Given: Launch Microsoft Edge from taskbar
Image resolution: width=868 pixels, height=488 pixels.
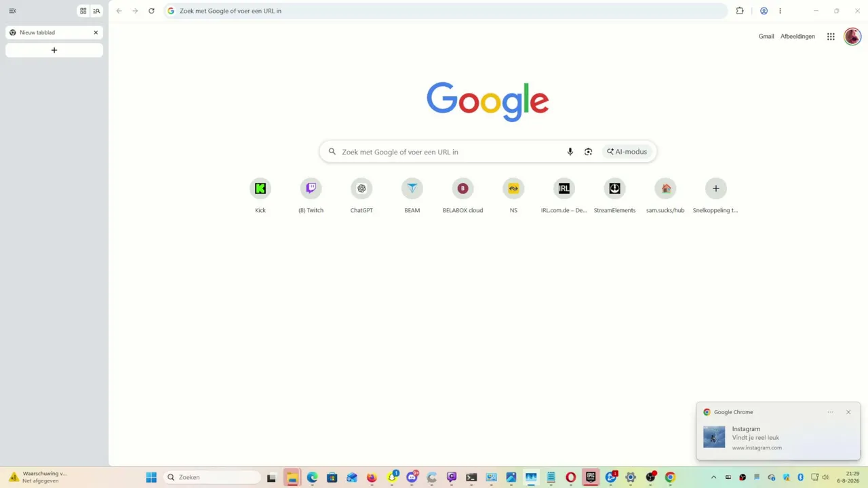Looking at the screenshot, I should click(312, 477).
